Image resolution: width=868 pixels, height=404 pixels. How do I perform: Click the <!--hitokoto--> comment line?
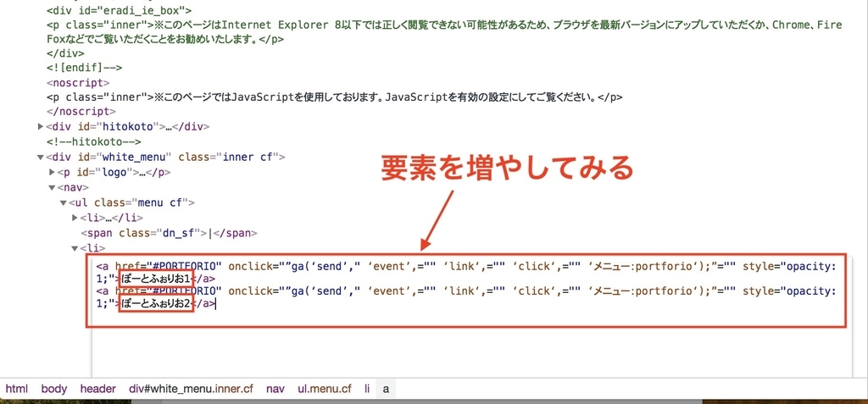tap(94, 141)
